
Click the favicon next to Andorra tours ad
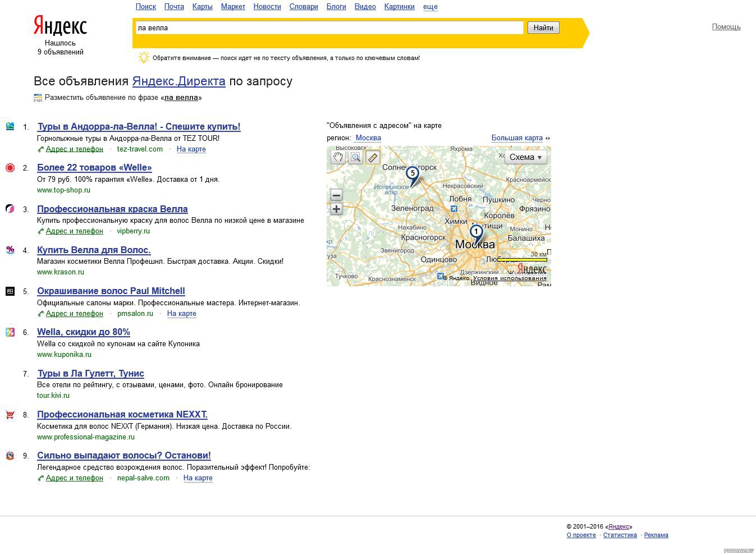10,126
